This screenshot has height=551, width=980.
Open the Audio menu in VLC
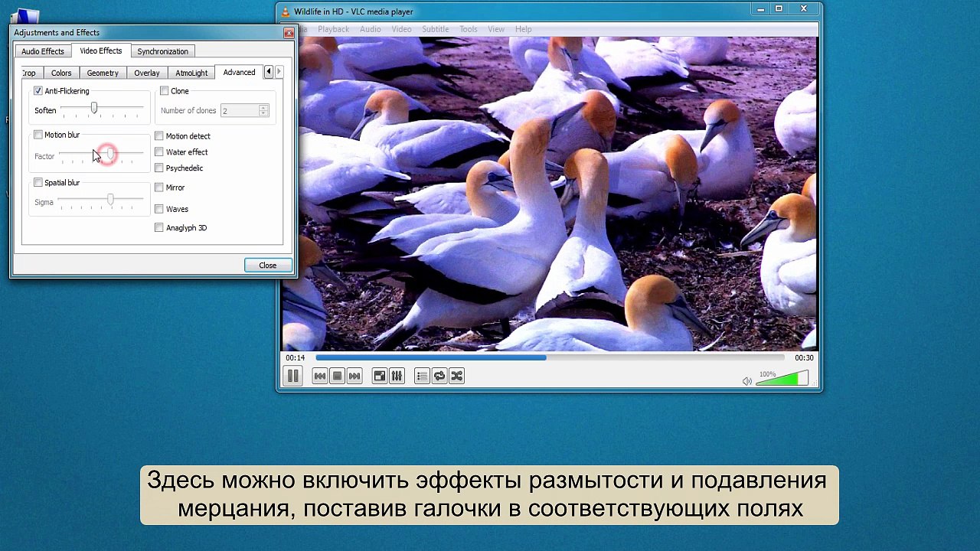click(x=371, y=29)
